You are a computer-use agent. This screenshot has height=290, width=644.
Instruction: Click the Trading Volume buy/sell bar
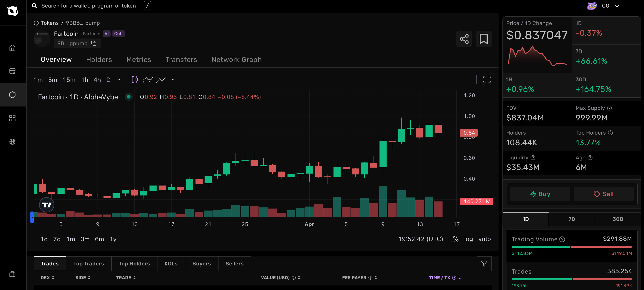[571, 247]
